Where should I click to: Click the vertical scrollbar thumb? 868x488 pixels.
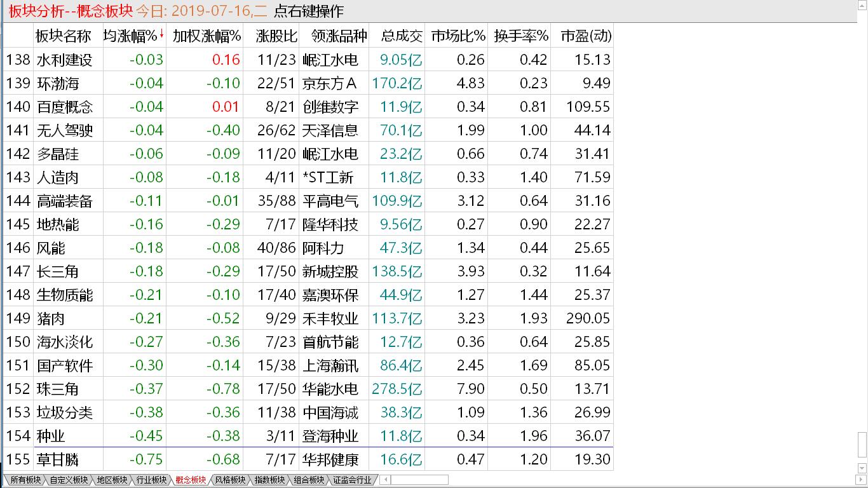click(x=862, y=445)
